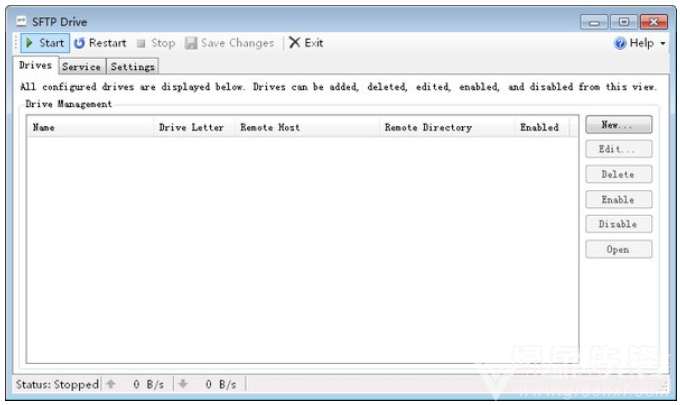This screenshot has width=680, height=405.
Task: Click the Delete button
Action: (x=618, y=174)
